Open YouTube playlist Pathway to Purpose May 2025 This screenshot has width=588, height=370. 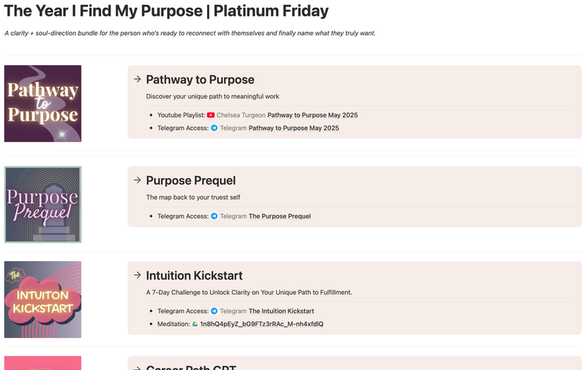click(312, 115)
